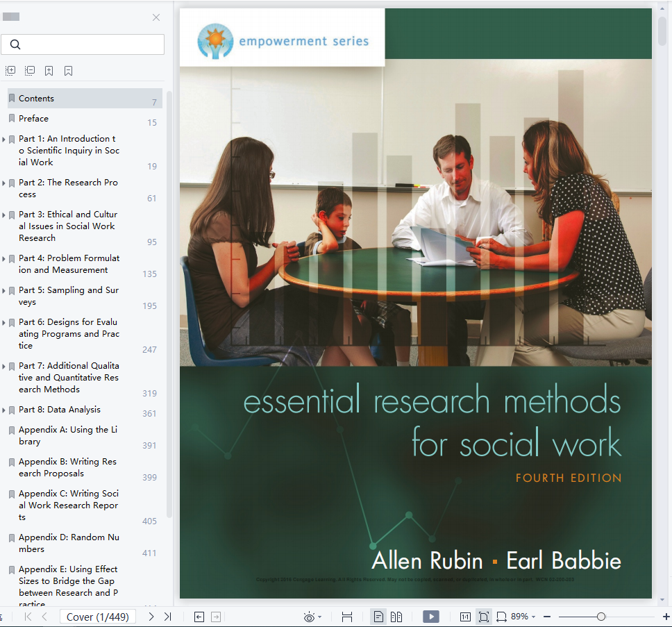Viewport: 672px width, 627px height.
Task: Open Appendix B: Writing Research Proposals
Action: pyautogui.click(x=68, y=467)
